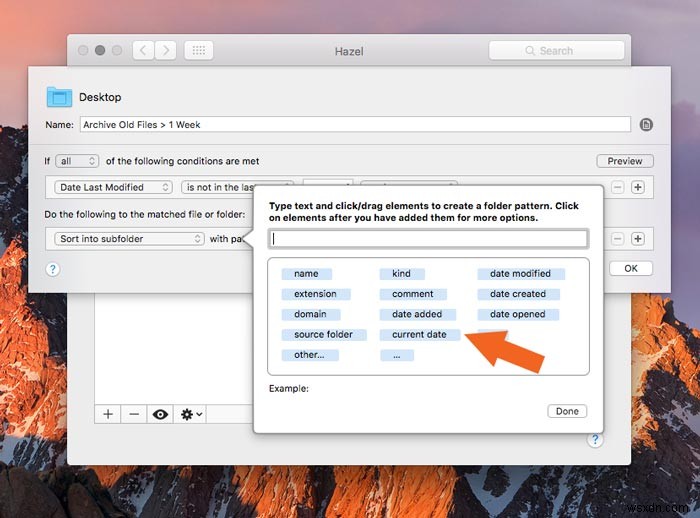Add a condition with plus in Date Last Modified row
The image size is (700, 518).
click(x=638, y=187)
